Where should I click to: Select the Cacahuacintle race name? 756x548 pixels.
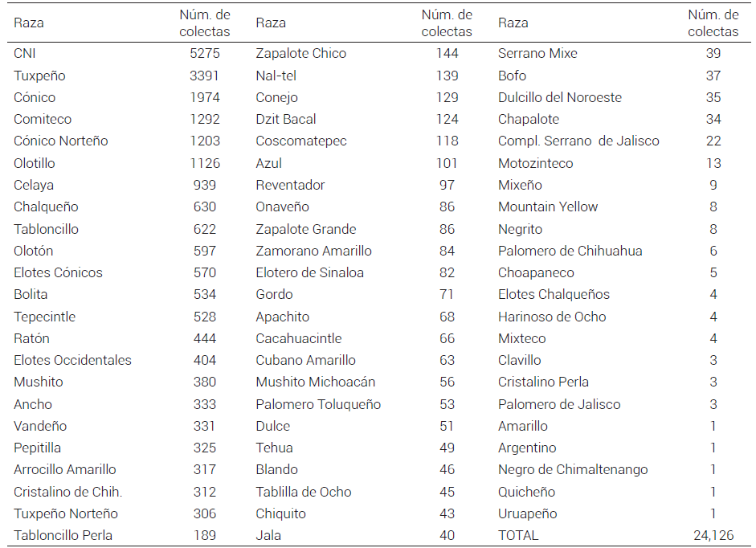tap(298, 338)
